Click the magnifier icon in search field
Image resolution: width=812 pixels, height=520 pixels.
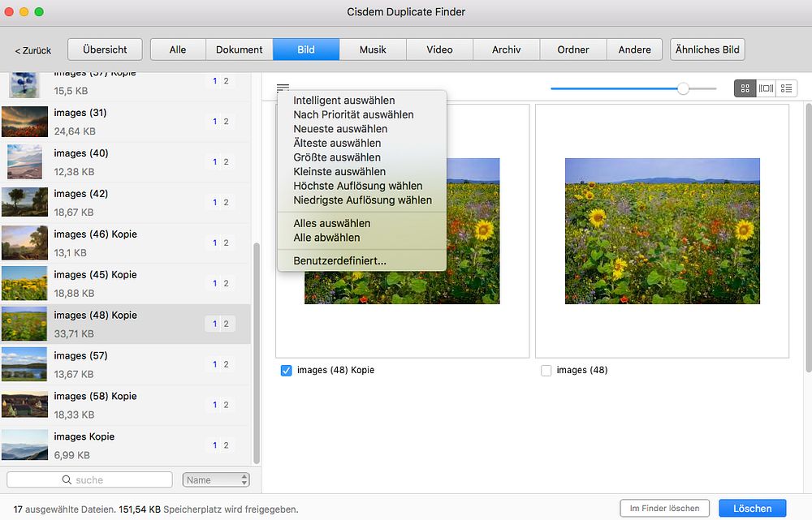click(67, 479)
